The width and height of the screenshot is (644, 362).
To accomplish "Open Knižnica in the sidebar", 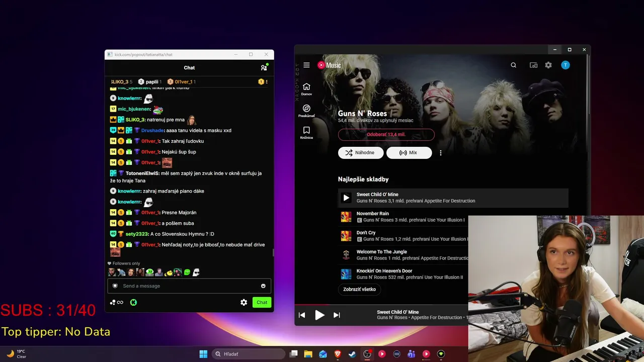I will [306, 133].
